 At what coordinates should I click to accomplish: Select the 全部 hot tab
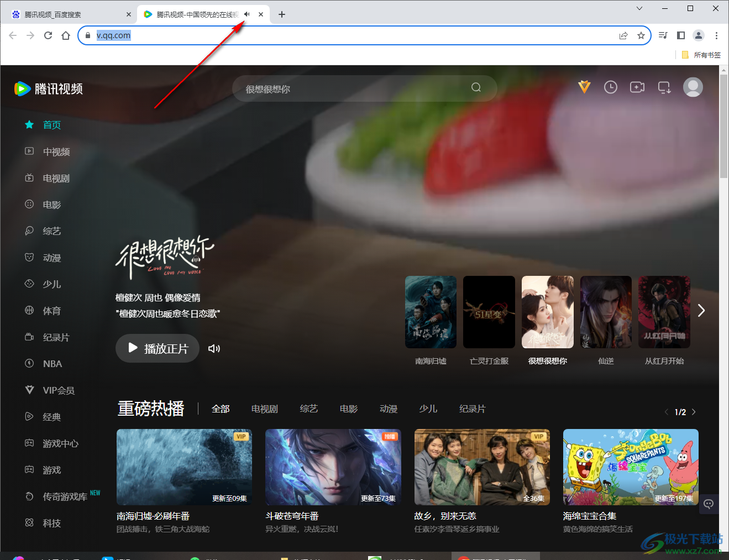[x=221, y=409]
